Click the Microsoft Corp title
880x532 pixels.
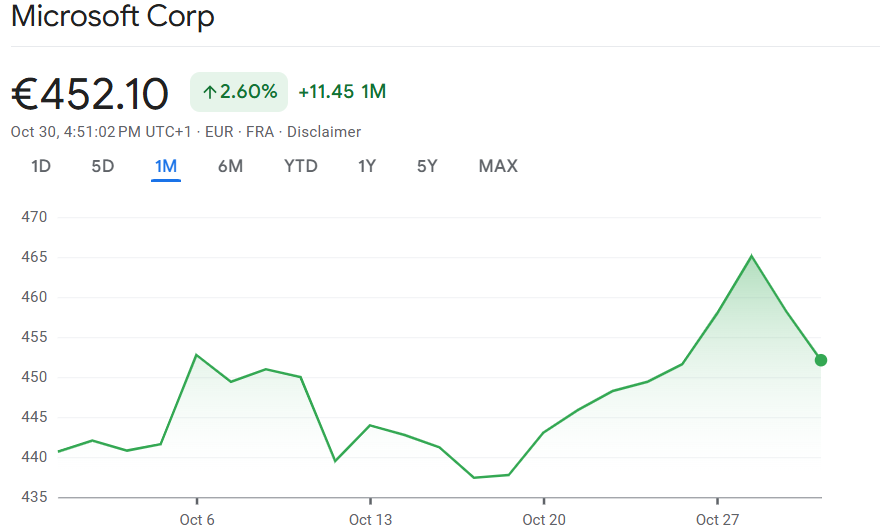point(113,17)
